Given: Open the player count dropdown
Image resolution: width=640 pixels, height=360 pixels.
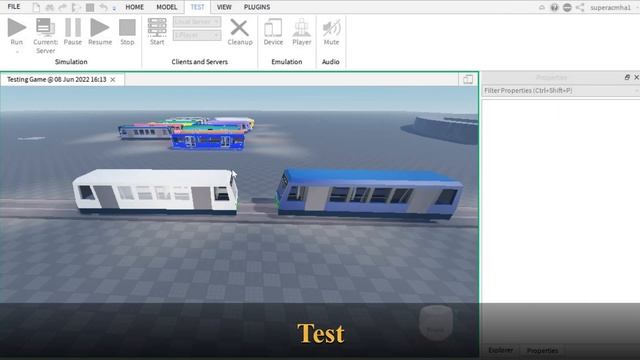Looking at the screenshot, I should (197, 35).
